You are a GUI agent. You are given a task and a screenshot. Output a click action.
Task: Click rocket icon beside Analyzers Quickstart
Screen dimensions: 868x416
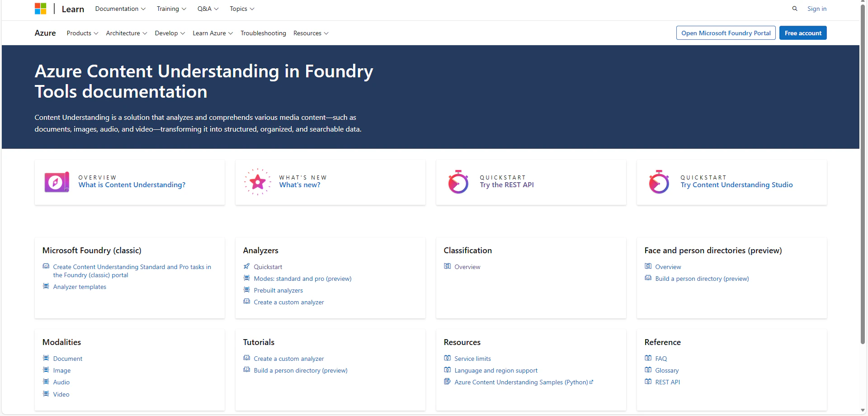coord(246,266)
